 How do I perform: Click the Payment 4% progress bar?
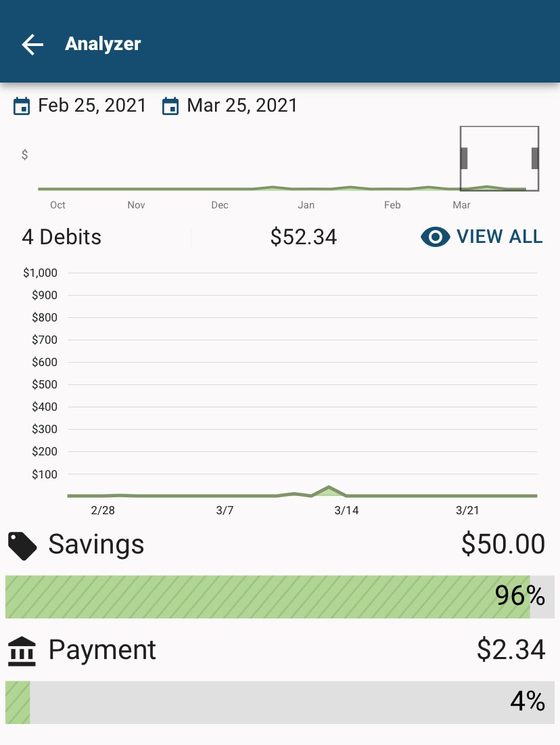[x=280, y=702]
